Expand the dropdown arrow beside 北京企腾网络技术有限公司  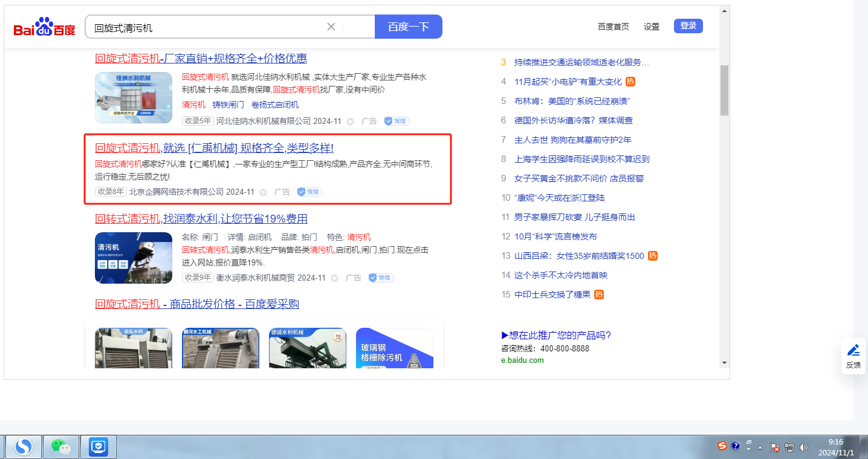(264, 192)
